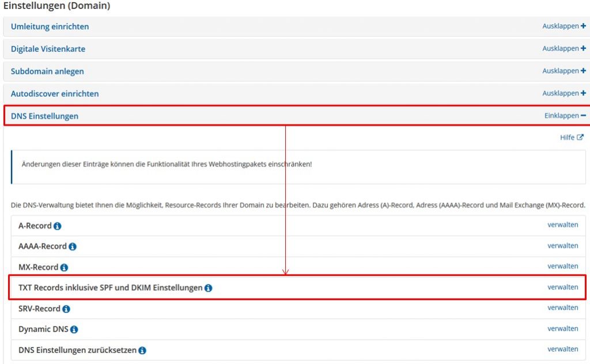Click info icon beside Dynamic DNS
Viewport: 590px width, 364px height.
tap(74, 330)
